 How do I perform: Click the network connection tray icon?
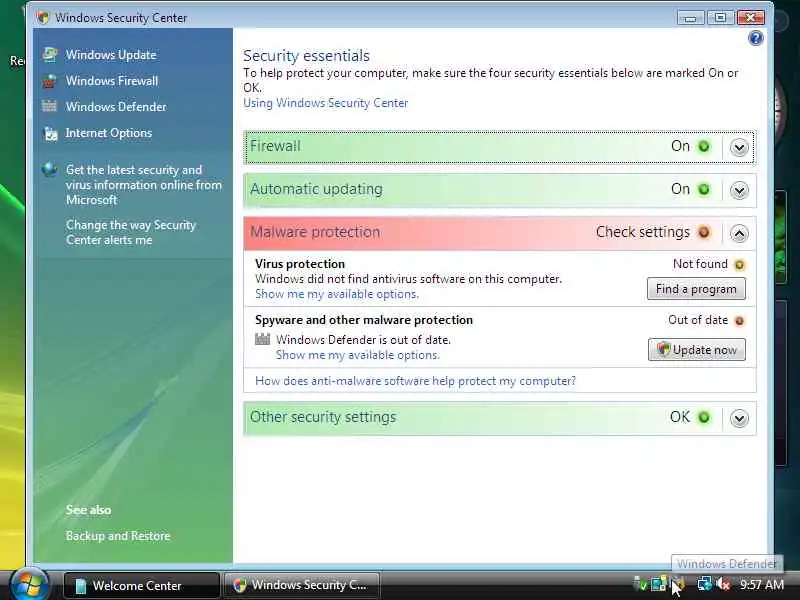coord(705,584)
